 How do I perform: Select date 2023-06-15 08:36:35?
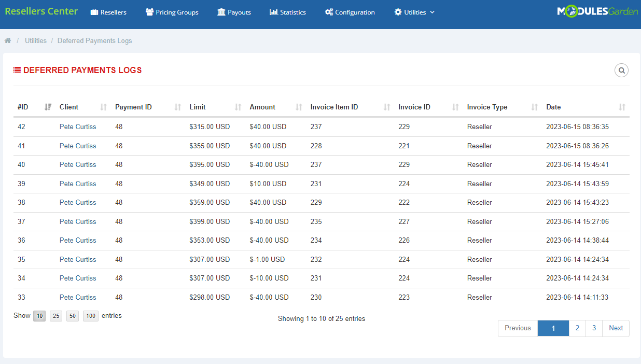pyautogui.click(x=577, y=127)
